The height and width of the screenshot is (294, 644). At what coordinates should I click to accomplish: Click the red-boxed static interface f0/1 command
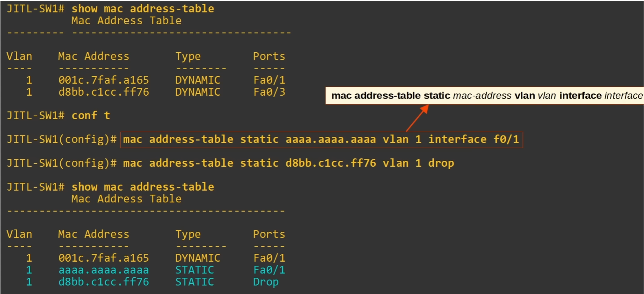coord(321,139)
